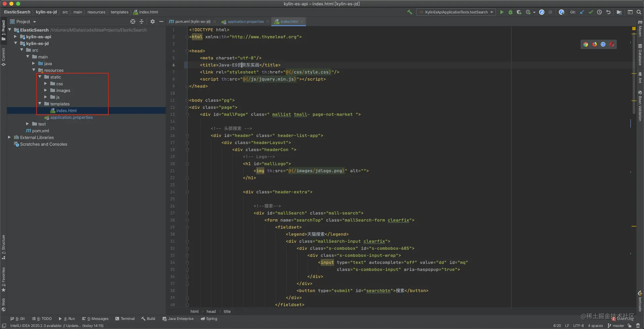This screenshot has height=329, width=644.
Task: Expand External Libraries node
Action: tap(9, 137)
